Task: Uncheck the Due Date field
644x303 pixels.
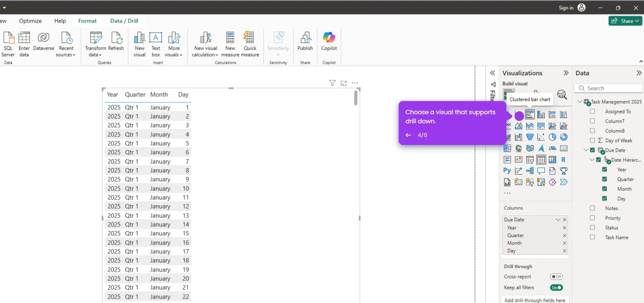Action: point(592,150)
